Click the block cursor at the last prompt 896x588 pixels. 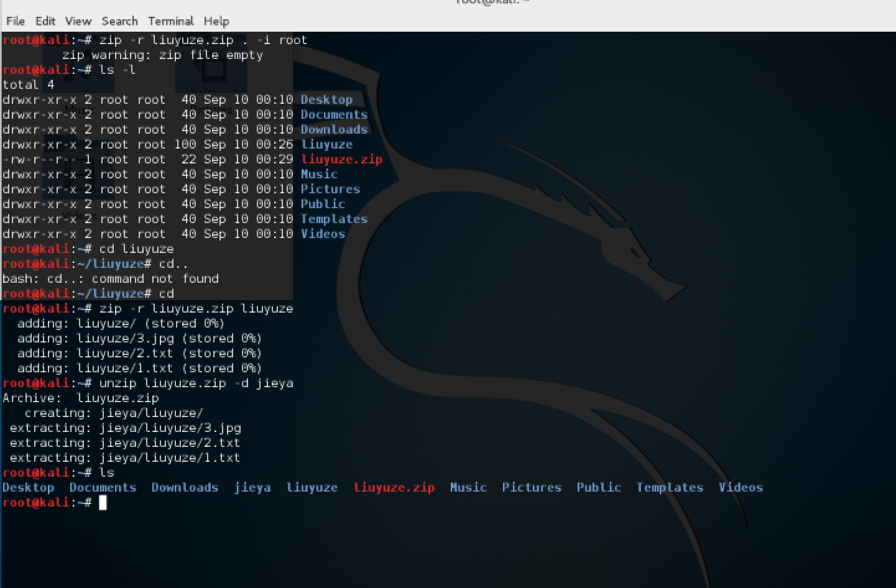pyautogui.click(x=103, y=503)
